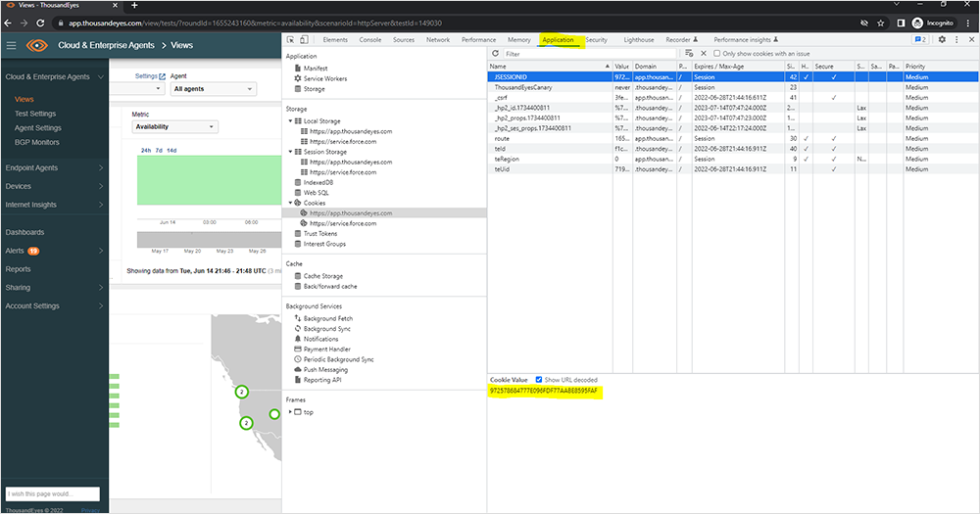Click the clear all cookies icon

689,54
